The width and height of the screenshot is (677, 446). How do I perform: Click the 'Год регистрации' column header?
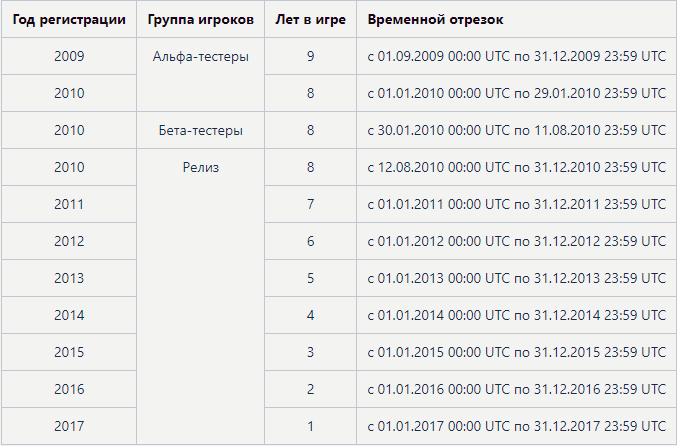(x=69, y=20)
